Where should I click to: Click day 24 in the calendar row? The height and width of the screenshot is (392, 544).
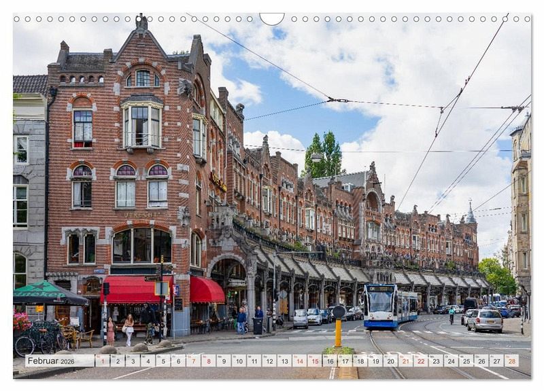[451, 361]
